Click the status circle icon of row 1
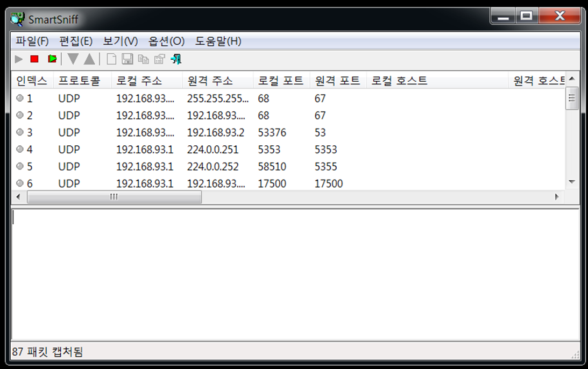The height and width of the screenshot is (369, 588). click(20, 98)
